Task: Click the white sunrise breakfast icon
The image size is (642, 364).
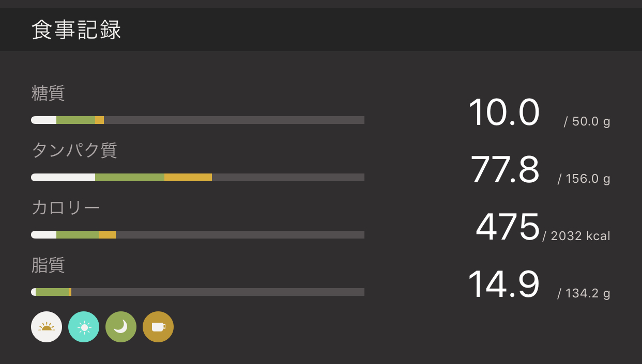Action: click(47, 327)
